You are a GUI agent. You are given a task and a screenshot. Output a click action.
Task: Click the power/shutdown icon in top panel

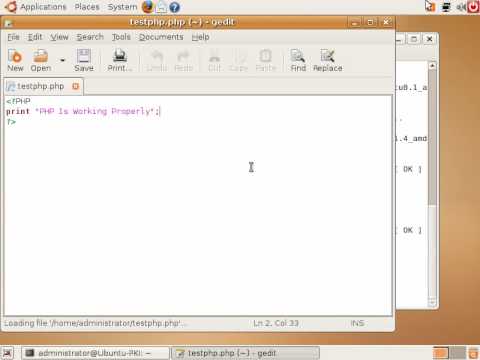(473, 7)
